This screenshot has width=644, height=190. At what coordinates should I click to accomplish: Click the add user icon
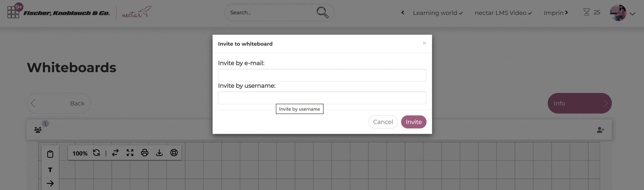click(600, 130)
